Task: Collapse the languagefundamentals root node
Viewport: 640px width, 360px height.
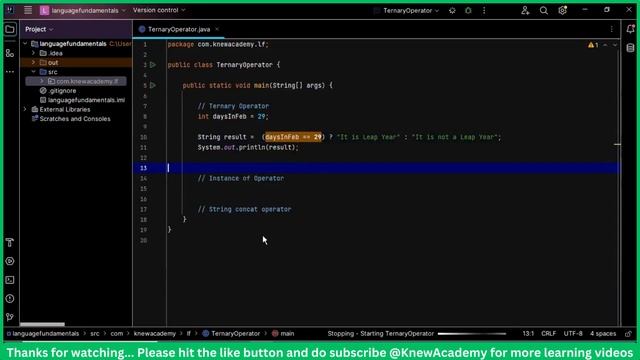Action: pyautogui.click(x=25, y=44)
